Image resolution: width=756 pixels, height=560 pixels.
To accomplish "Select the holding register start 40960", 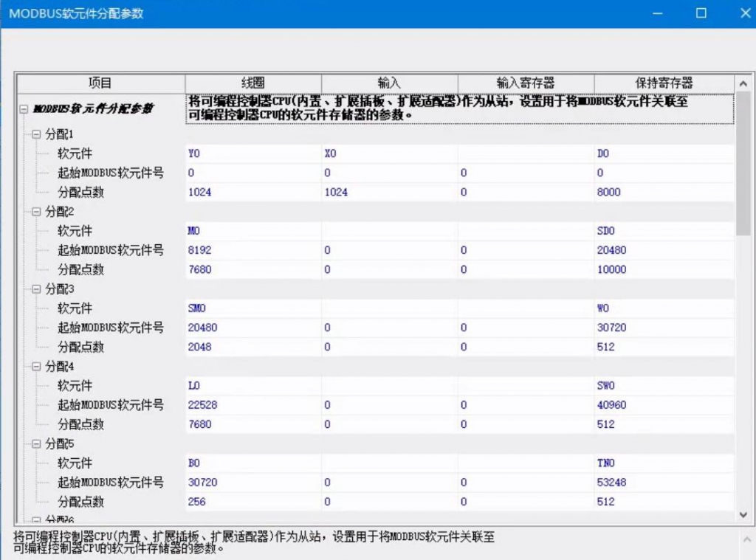I will pos(664,405).
